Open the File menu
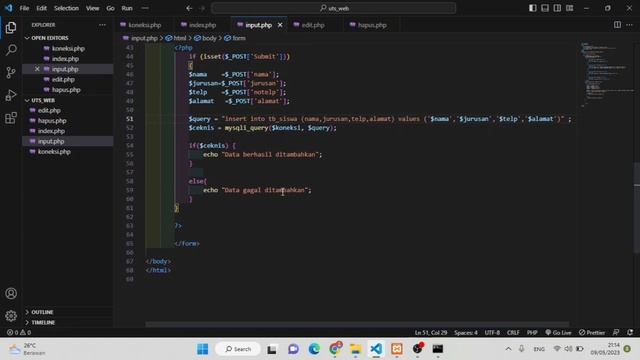Screen dimensions: 640x360 tap(24, 8)
